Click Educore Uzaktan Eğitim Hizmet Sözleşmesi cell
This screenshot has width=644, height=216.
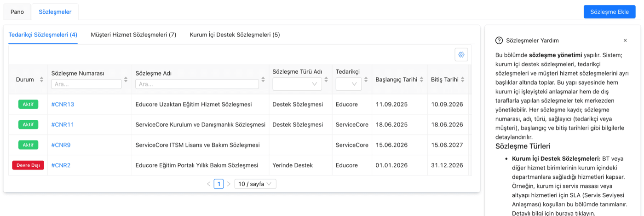click(x=194, y=105)
